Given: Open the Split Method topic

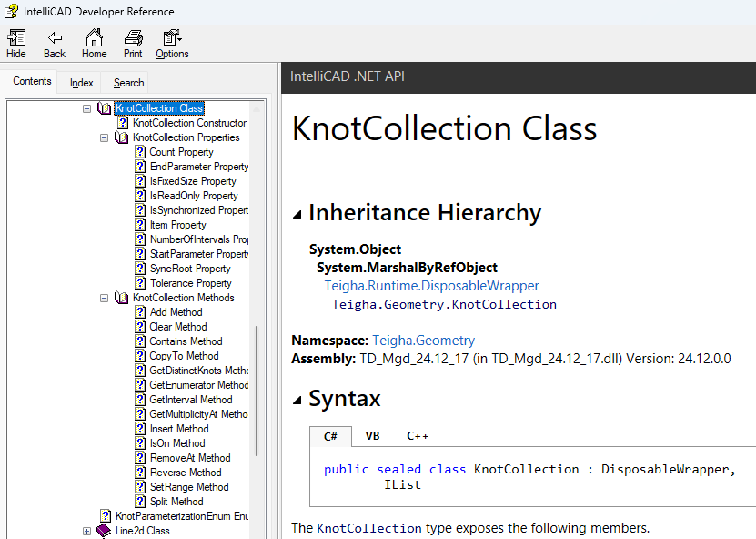Looking at the screenshot, I should pyautogui.click(x=176, y=502).
